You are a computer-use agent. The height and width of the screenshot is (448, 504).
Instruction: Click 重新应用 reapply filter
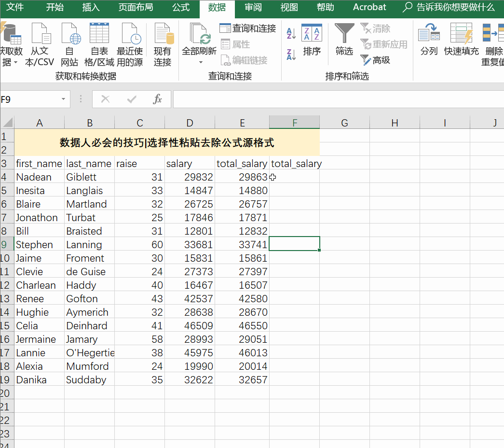tap(384, 44)
